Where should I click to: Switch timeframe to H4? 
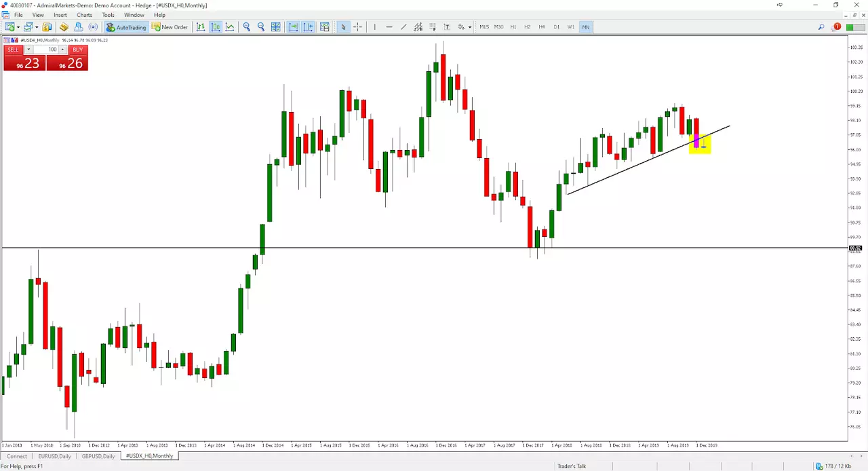[x=542, y=27]
